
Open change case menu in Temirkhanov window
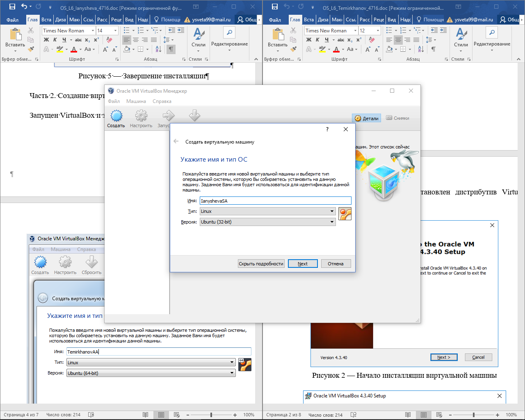(352, 49)
